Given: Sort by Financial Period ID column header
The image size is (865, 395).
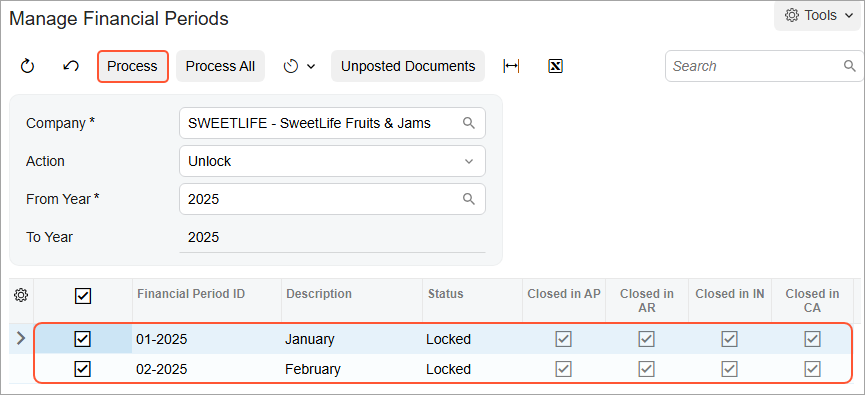Looking at the screenshot, I should click(191, 294).
